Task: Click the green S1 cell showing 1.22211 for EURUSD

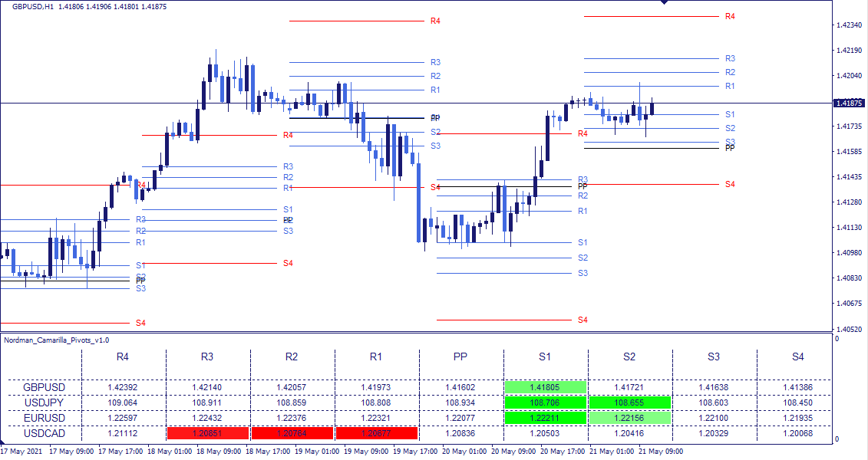Action: pos(545,419)
